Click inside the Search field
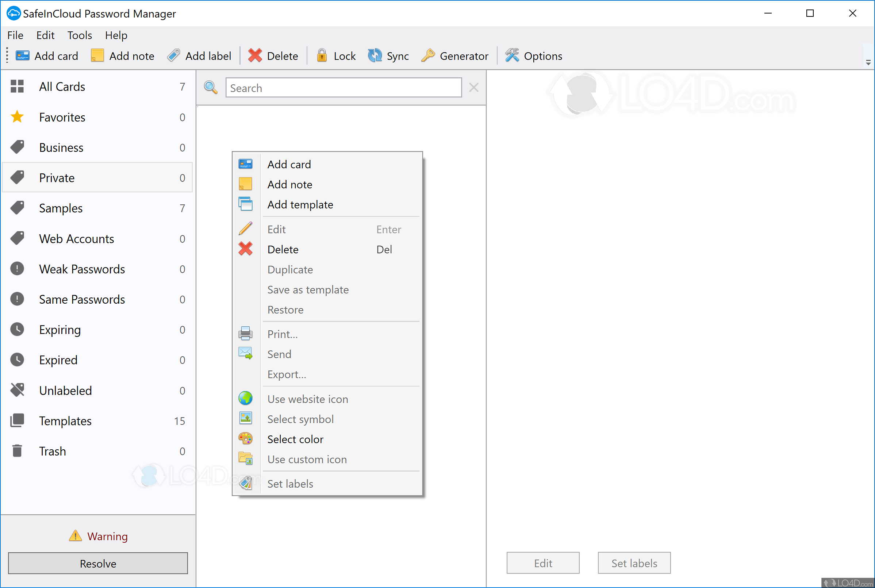The image size is (875, 588). click(343, 88)
